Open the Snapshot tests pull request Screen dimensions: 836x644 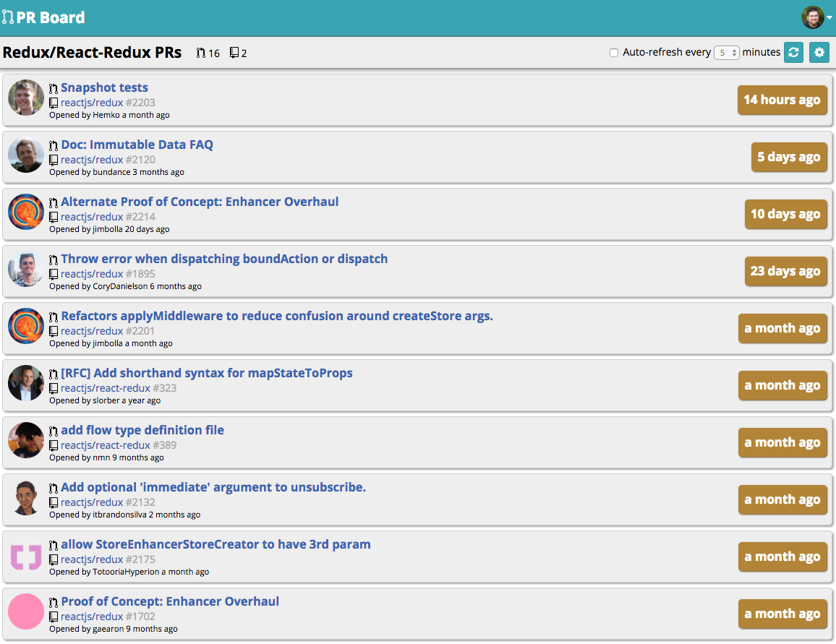(x=104, y=87)
